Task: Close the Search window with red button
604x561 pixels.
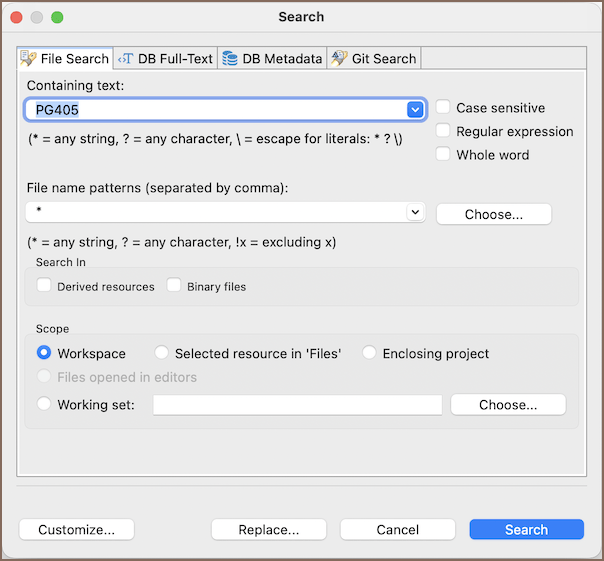Action: [16, 17]
